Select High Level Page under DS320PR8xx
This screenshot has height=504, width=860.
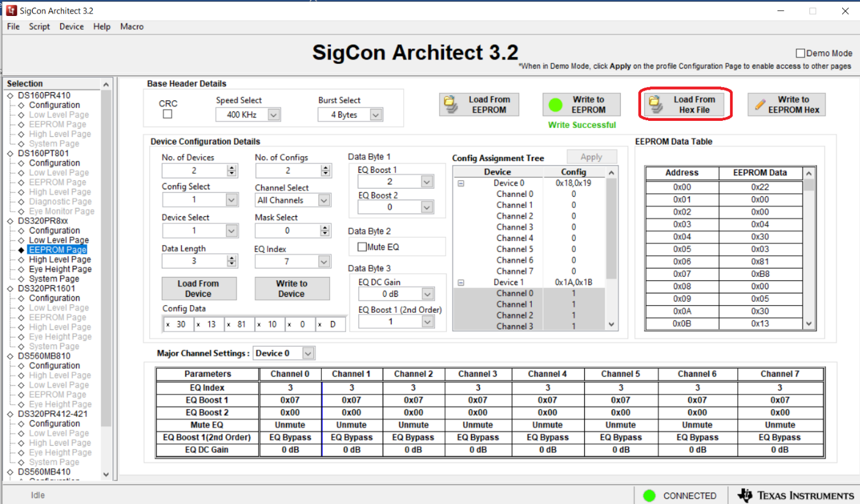click(x=60, y=260)
